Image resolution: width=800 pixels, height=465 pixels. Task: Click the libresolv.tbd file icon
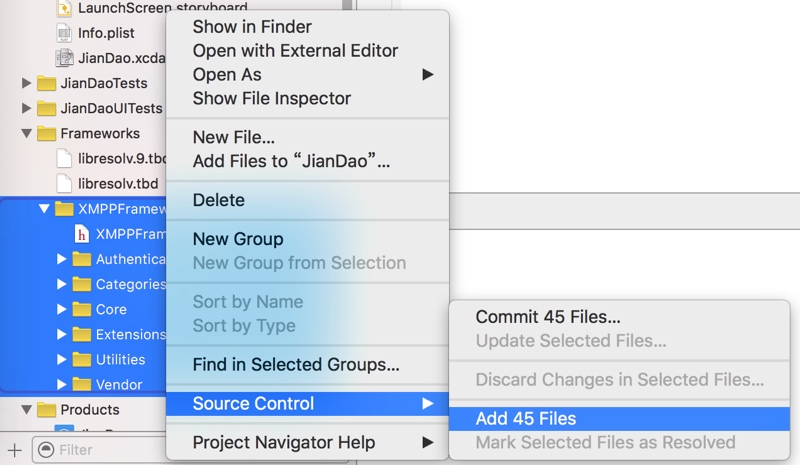coord(64,184)
